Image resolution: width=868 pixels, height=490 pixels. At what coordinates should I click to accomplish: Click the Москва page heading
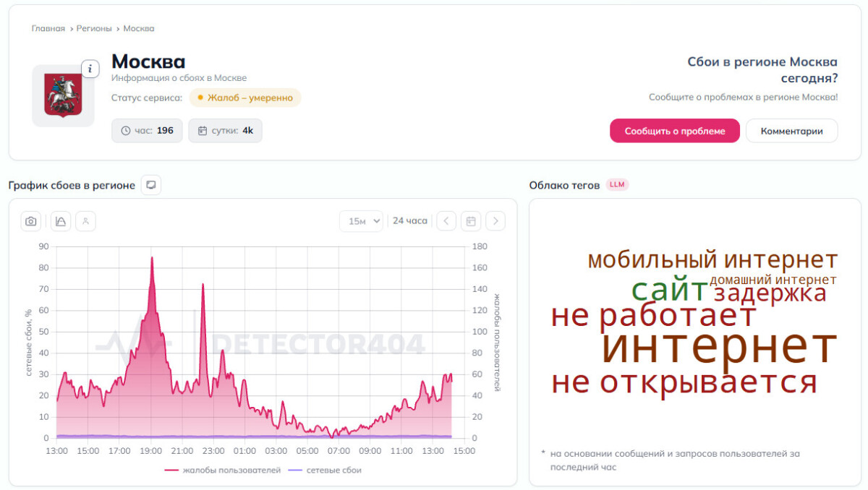[148, 61]
